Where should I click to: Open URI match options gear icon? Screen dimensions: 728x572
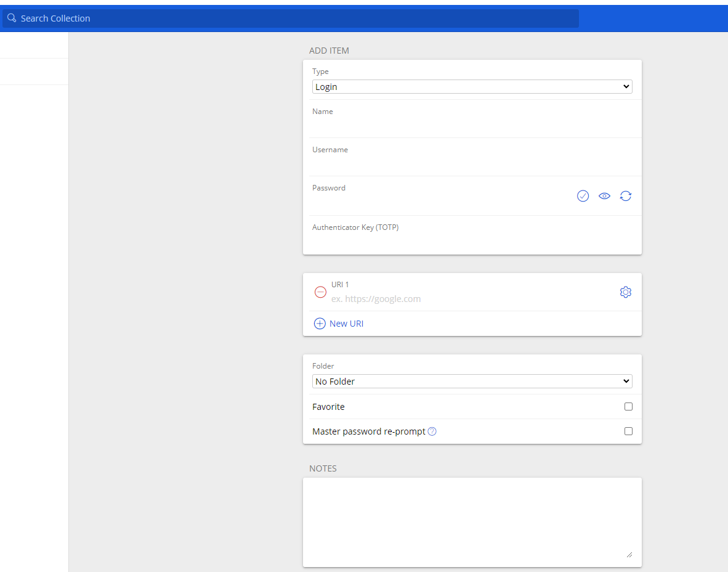626,292
